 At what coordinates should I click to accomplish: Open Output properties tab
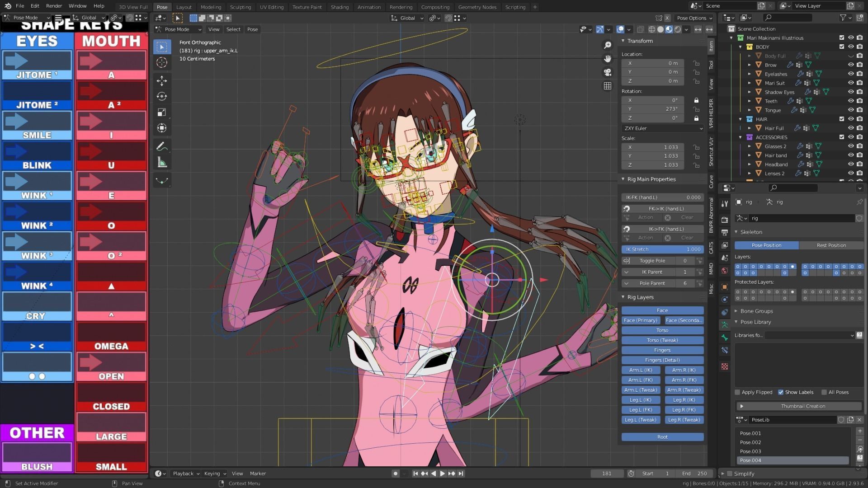725,232
